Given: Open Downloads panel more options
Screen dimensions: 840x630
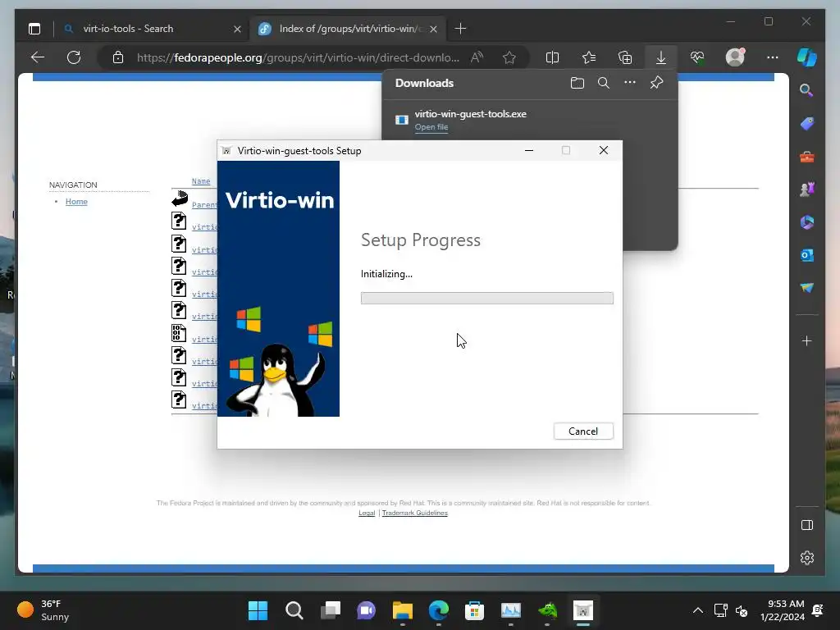Looking at the screenshot, I should tap(629, 83).
